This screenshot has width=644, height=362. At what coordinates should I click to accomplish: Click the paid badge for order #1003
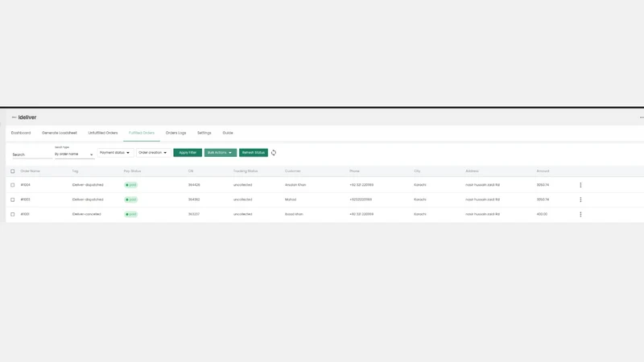coord(131,200)
